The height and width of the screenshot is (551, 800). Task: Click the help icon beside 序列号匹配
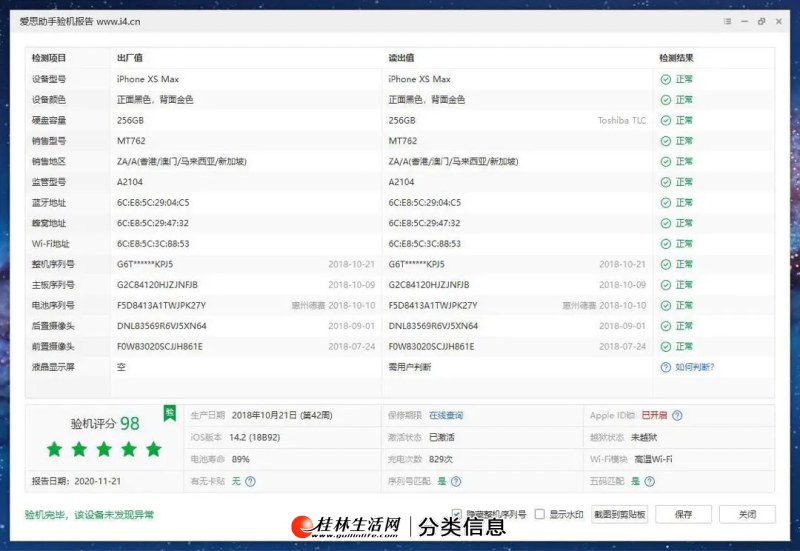(456, 481)
